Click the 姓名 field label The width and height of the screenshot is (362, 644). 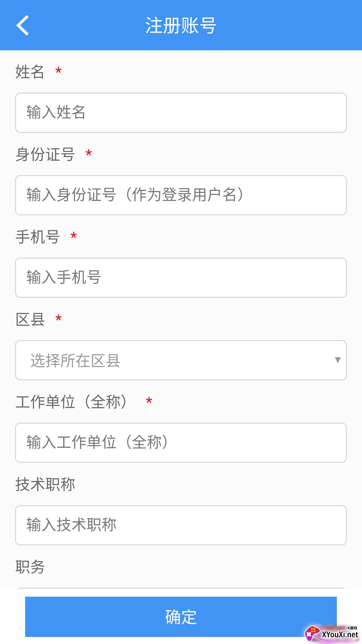[30, 72]
